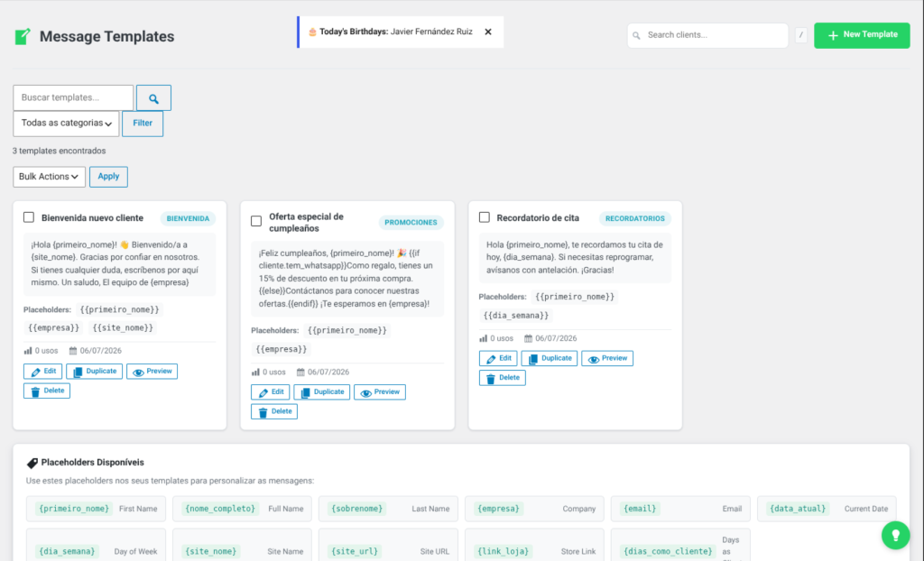Focus the Buscar templates input field
924x561 pixels.
click(73, 97)
